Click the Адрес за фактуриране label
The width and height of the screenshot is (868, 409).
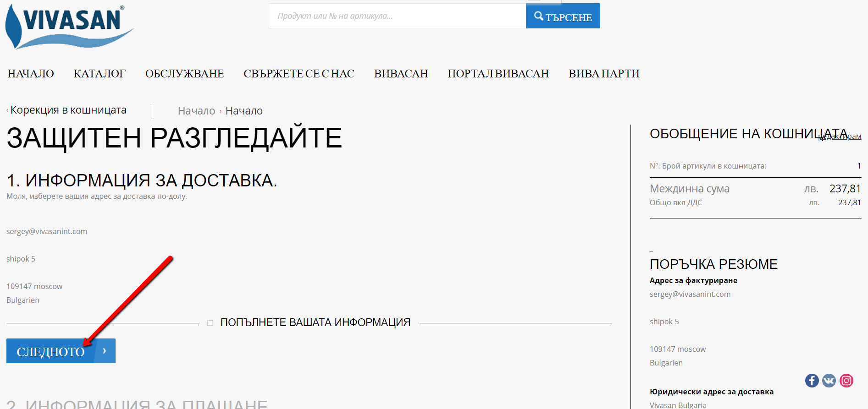coord(693,280)
